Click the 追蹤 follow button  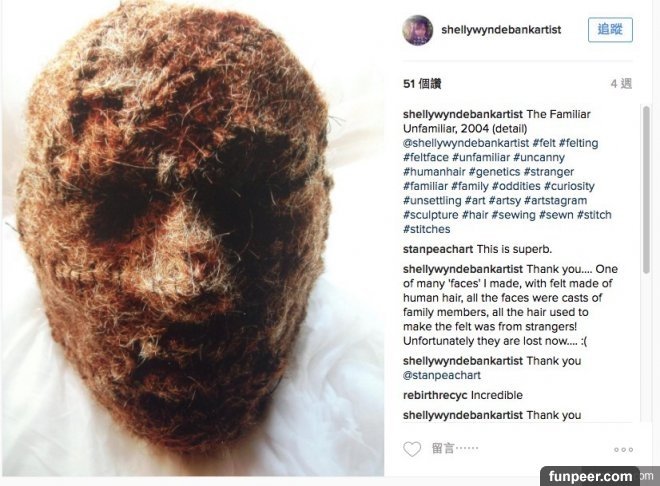coord(610,29)
